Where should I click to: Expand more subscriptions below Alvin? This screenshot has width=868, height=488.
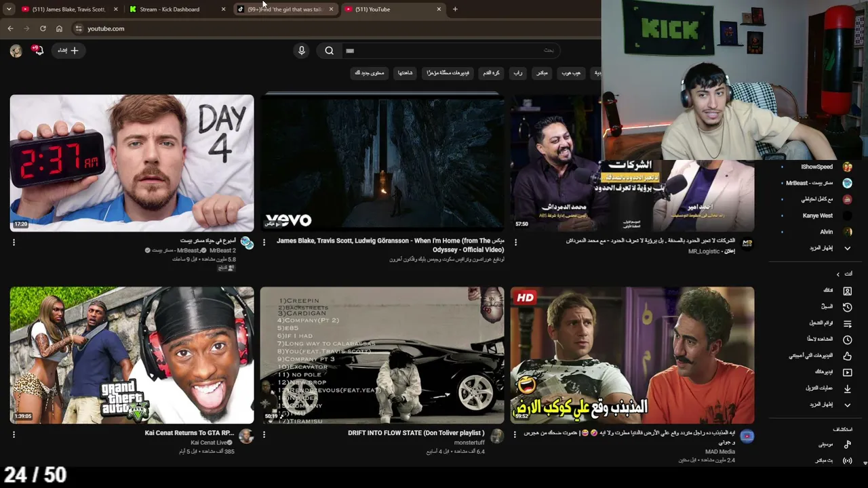847,248
